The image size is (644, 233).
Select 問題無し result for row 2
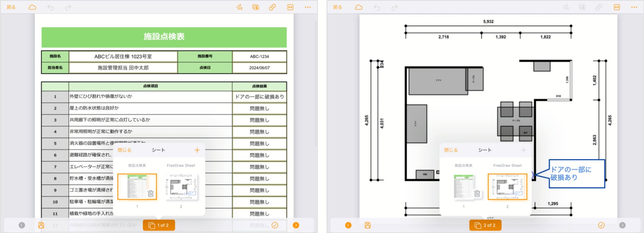259,109
